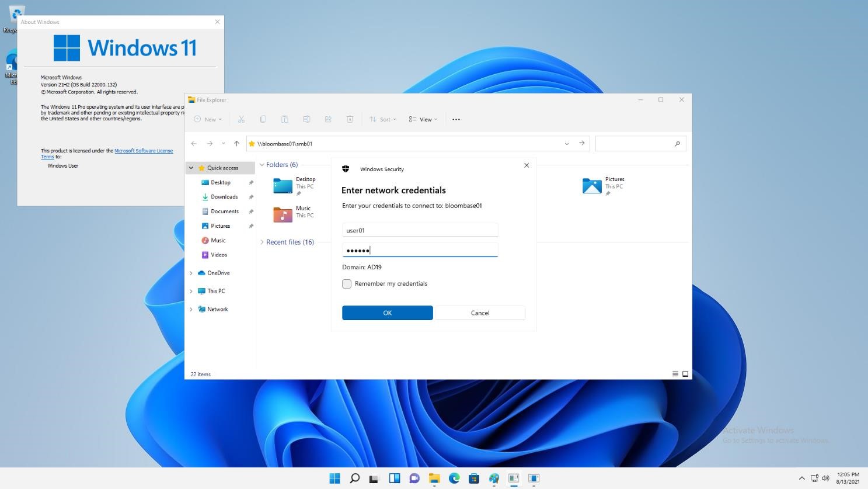Open the Start menu from the taskbar
The image size is (868, 489).
click(334, 478)
